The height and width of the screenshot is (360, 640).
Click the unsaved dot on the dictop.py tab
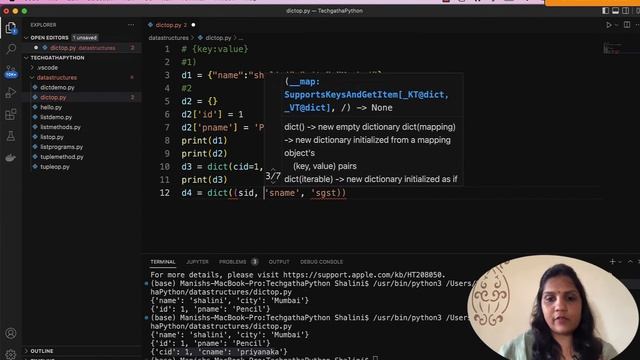coord(193,25)
